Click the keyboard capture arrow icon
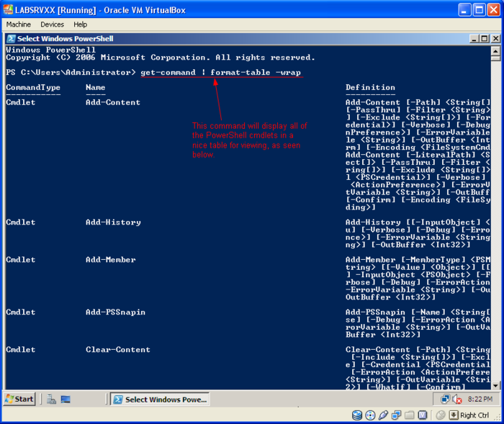 coord(453,415)
